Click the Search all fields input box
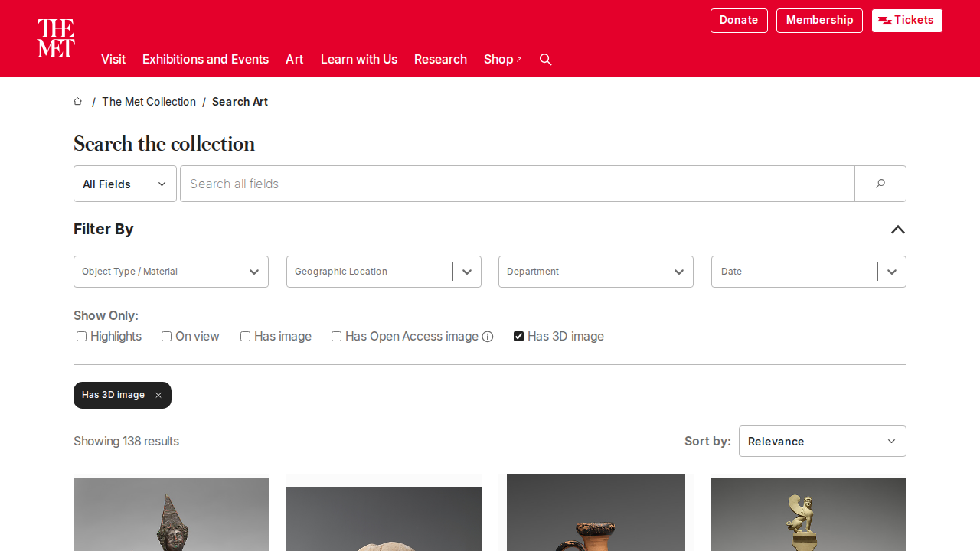Screen dimensions: 980x551 517,184
